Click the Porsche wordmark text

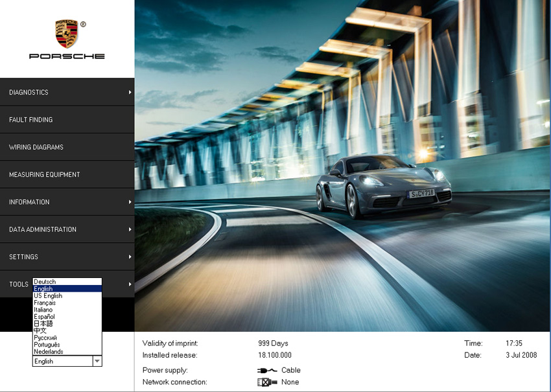(x=67, y=56)
